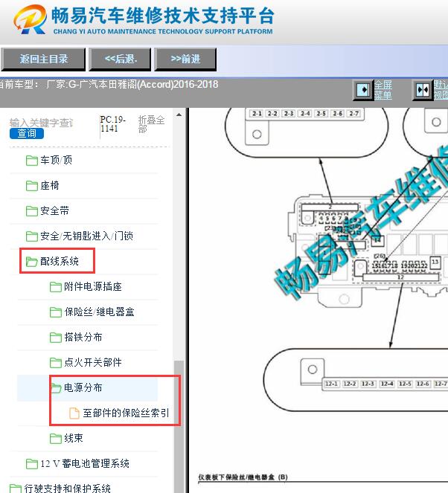Click the full-screen menu icon
The height and width of the screenshot is (493, 448).
click(364, 90)
